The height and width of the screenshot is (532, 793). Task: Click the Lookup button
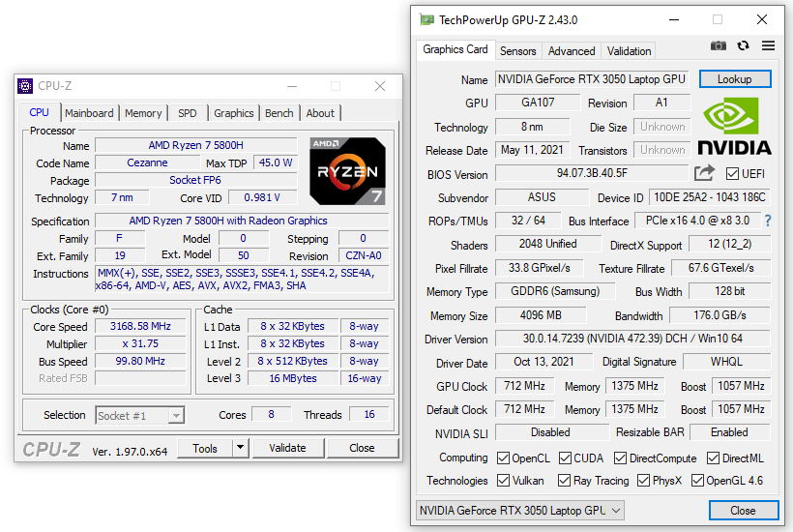[734, 79]
